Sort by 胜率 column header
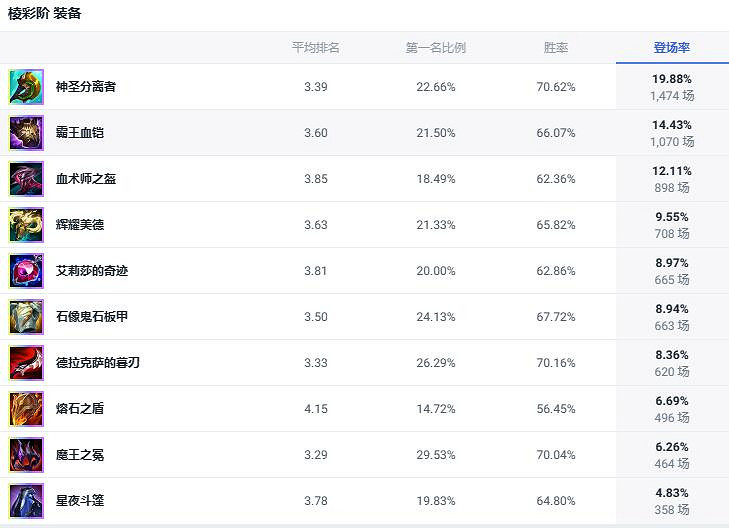The image size is (729, 528). [556, 48]
